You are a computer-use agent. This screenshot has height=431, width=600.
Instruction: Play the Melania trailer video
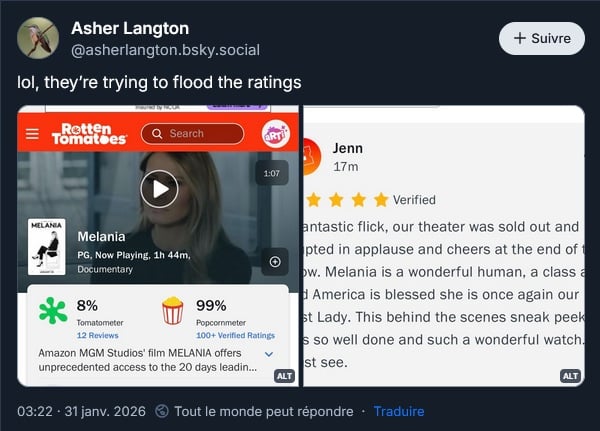159,188
